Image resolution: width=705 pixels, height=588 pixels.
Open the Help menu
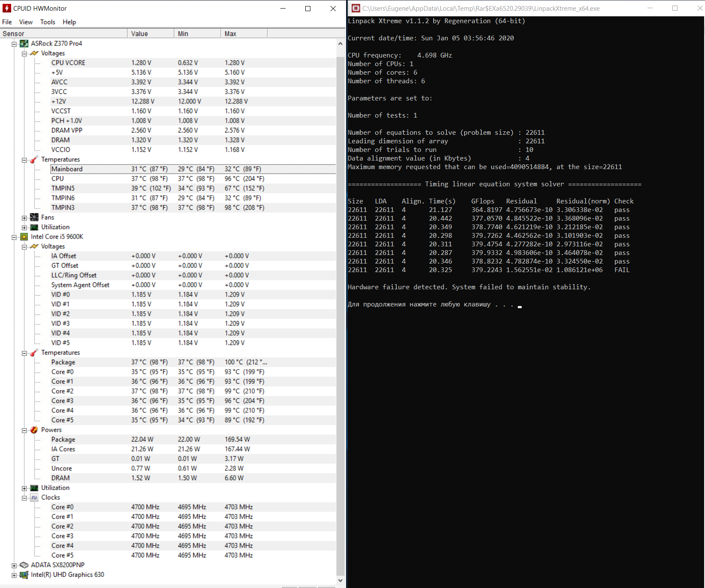69,22
